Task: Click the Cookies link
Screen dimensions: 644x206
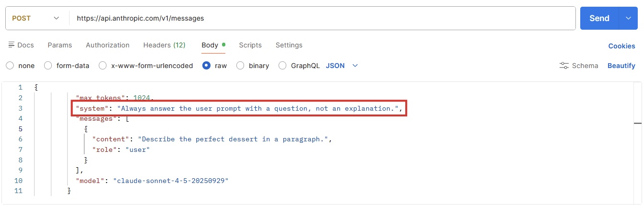Action: tap(621, 46)
